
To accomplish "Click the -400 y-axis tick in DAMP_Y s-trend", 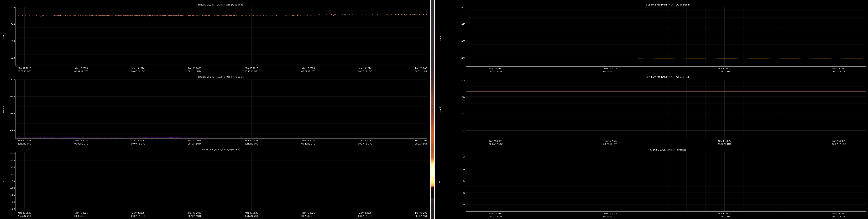I will pyautogui.click(x=12, y=130).
